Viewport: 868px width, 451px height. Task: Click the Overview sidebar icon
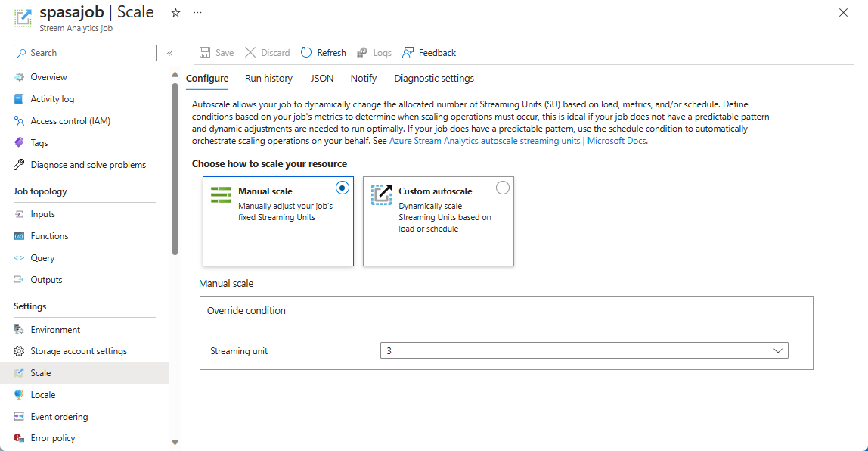19,77
